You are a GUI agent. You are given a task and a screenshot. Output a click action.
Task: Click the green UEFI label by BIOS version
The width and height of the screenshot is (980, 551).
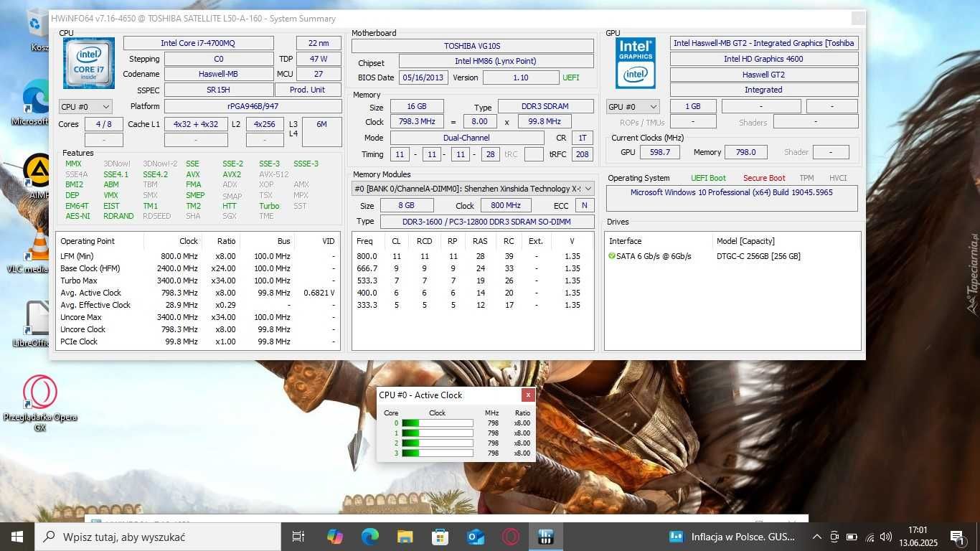click(571, 77)
